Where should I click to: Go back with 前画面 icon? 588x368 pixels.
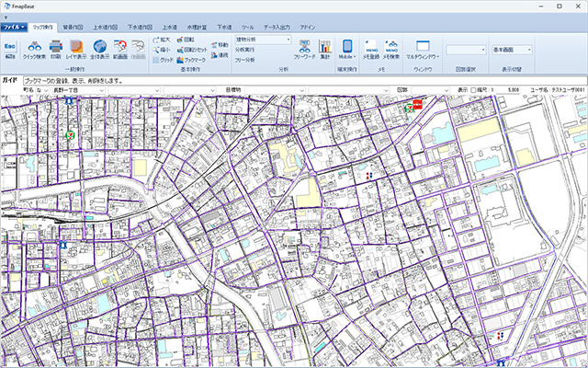click(x=119, y=49)
